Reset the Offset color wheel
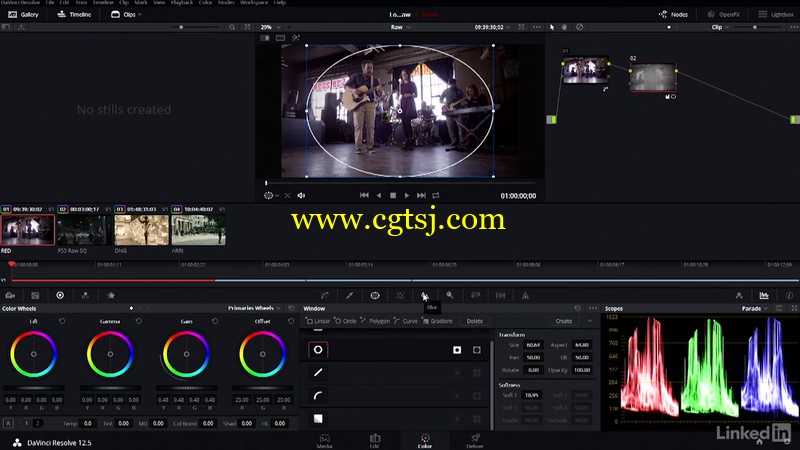 click(291, 321)
